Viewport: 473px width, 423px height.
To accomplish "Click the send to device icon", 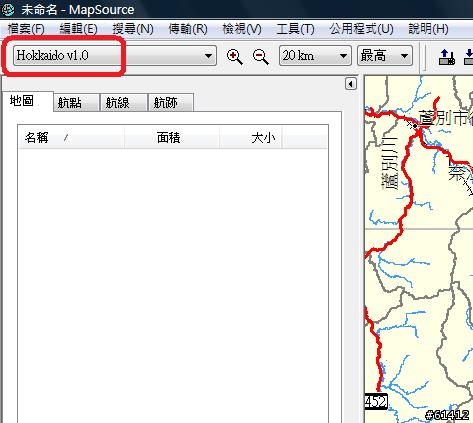I will coord(447,57).
